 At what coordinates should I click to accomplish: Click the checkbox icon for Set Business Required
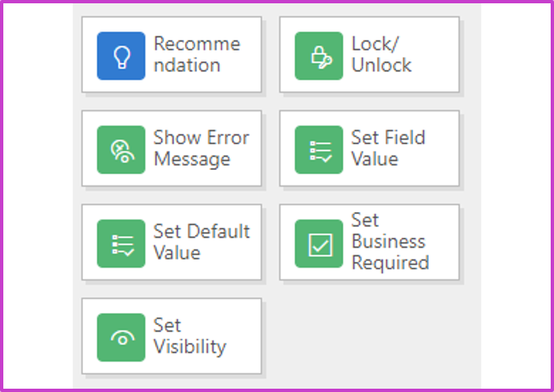(x=318, y=244)
